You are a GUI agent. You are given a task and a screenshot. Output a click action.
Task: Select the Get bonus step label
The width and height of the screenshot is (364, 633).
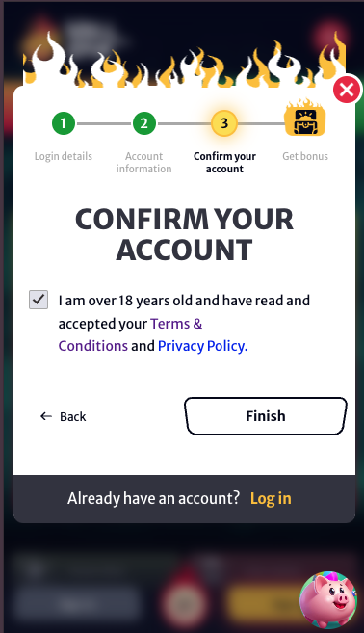click(305, 156)
